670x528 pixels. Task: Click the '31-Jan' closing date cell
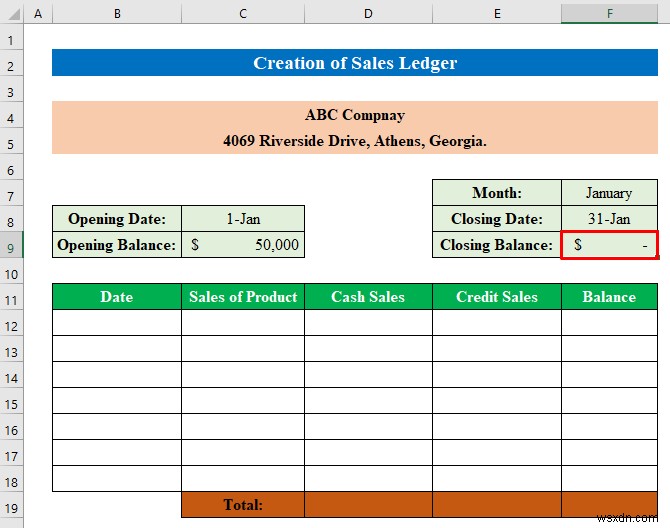(609, 219)
